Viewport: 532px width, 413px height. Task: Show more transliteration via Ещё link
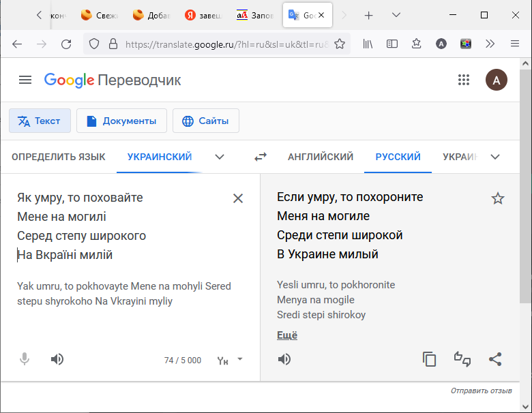pyautogui.click(x=287, y=335)
